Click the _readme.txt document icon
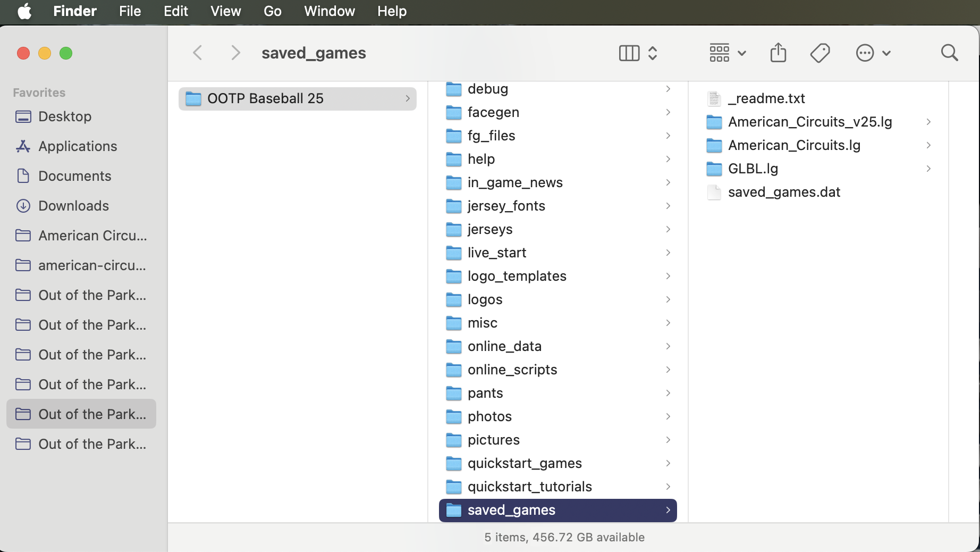This screenshot has width=980, height=552. coord(714,98)
